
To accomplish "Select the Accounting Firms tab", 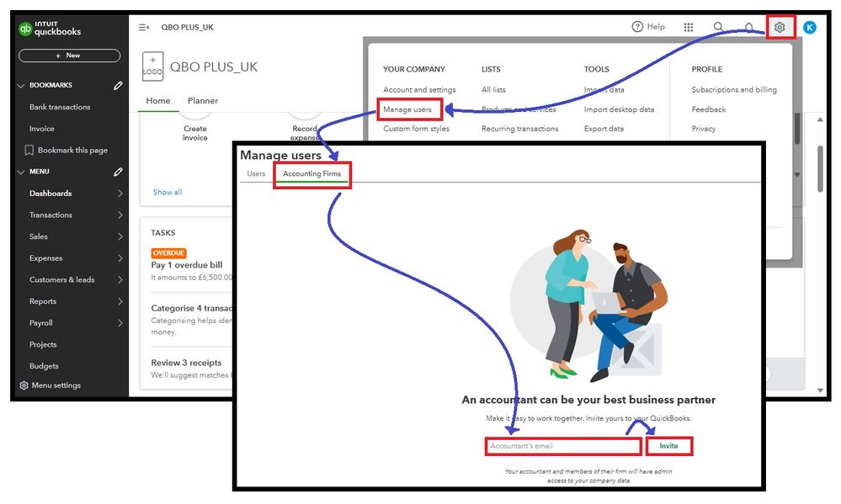I will 312,173.
